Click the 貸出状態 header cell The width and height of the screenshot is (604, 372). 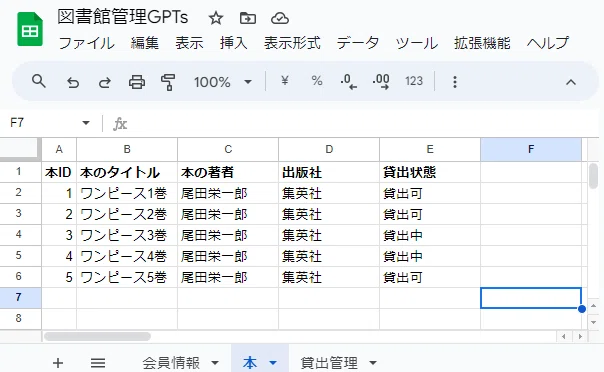(x=430, y=172)
